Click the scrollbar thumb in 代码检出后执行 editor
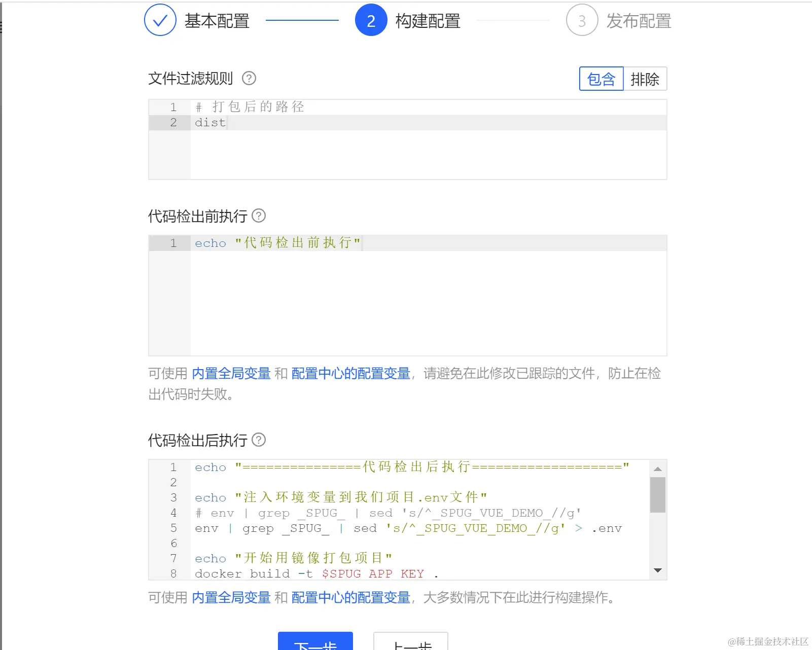The height and width of the screenshot is (650, 812). (x=658, y=495)
